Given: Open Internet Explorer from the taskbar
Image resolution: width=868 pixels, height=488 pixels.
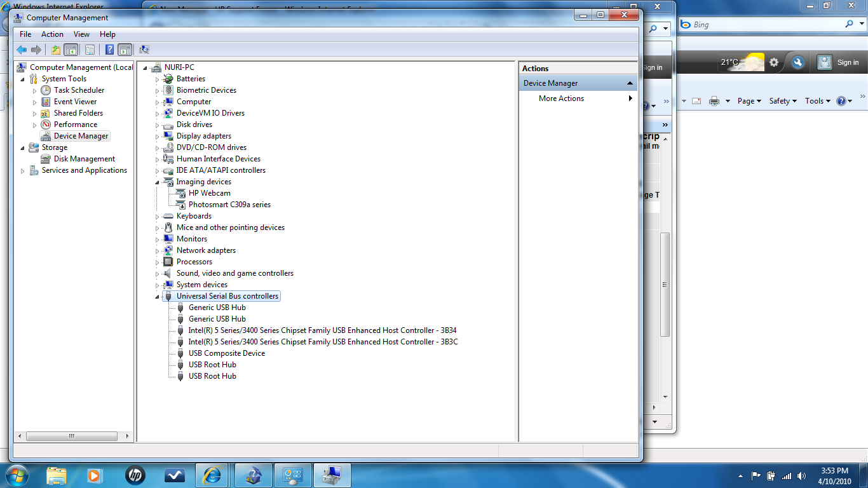Looking at the screenshot, I should pyautogui.click(x=212, y=475).
